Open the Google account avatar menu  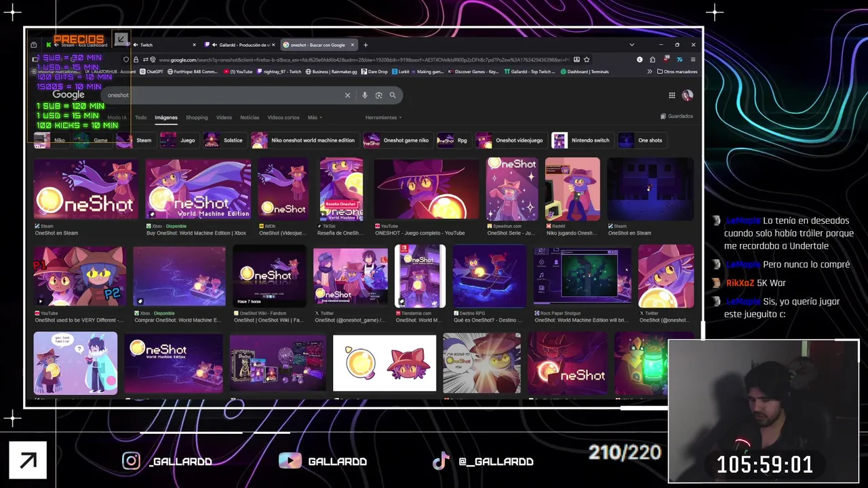click(x=687, y=96)
